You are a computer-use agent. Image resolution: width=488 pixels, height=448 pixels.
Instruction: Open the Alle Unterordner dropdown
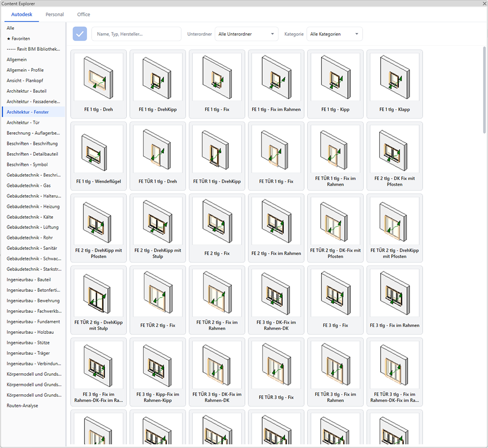click(246, 34)
